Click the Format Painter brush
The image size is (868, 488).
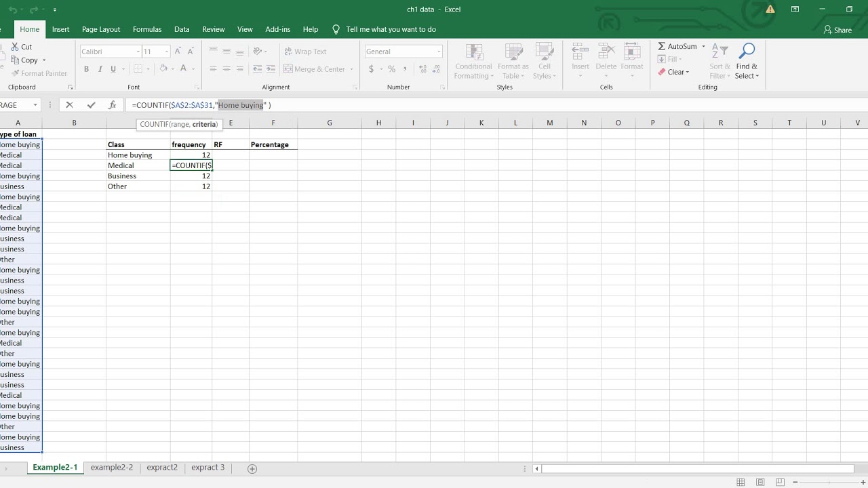(x=15, y=73)
